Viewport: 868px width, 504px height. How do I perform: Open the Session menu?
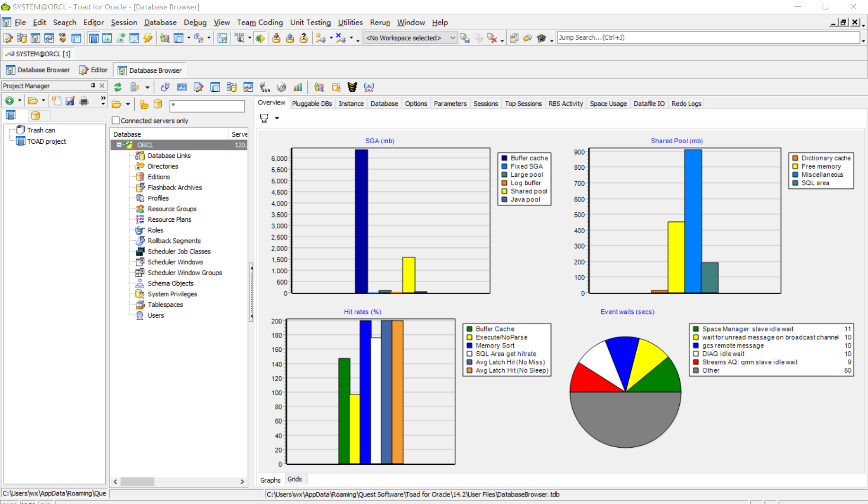pyautogui.click(x=124, y=22)
